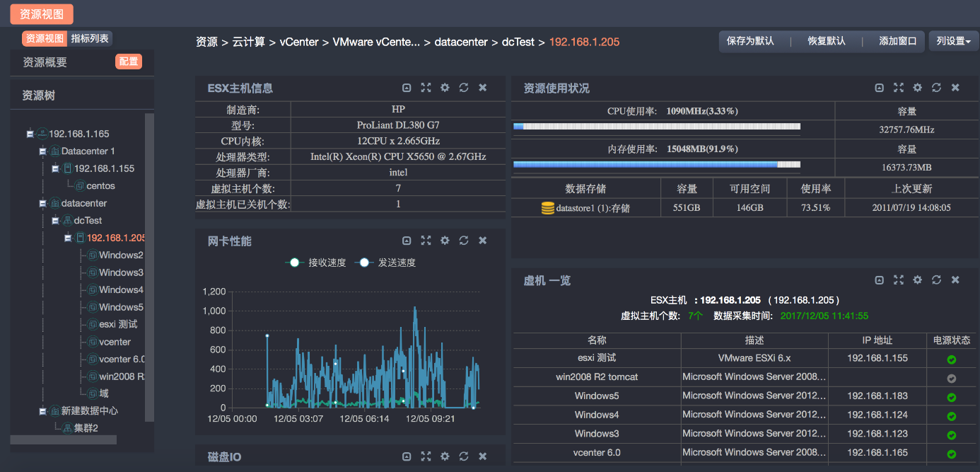Collapse the Datacenter 1 tree node
Screen dimensions: 980x472
point(42,151)
